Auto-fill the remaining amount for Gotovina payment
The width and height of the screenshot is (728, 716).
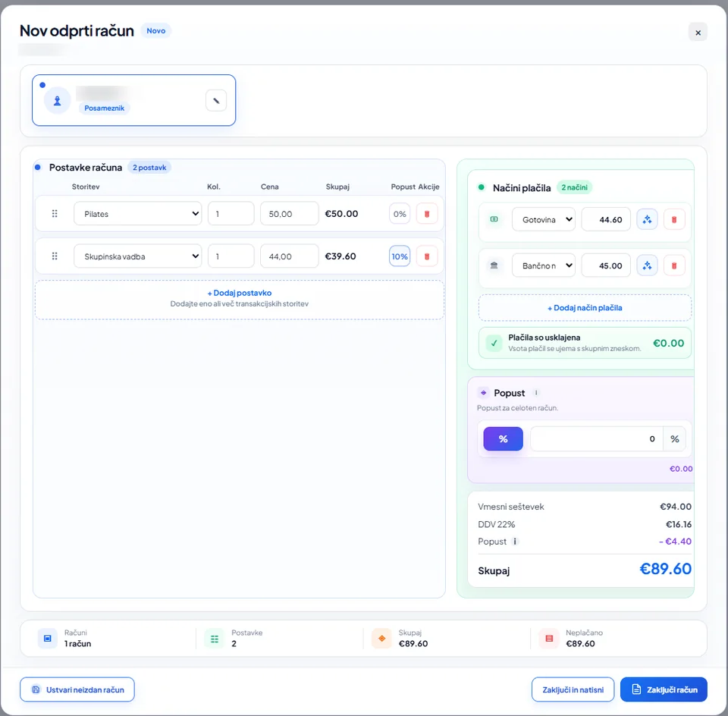point(647,220)
